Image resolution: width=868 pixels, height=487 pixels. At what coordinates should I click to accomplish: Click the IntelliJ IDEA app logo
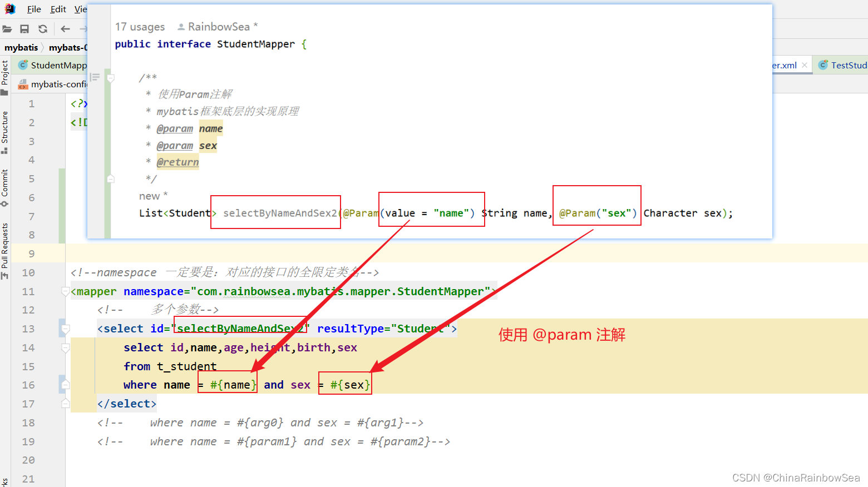click(x=10, y=9)
